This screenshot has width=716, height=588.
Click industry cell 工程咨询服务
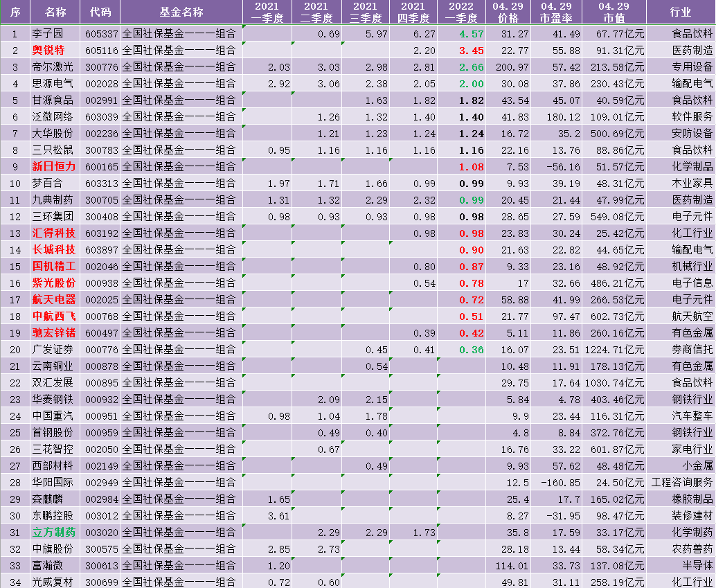tap(682, 482)
